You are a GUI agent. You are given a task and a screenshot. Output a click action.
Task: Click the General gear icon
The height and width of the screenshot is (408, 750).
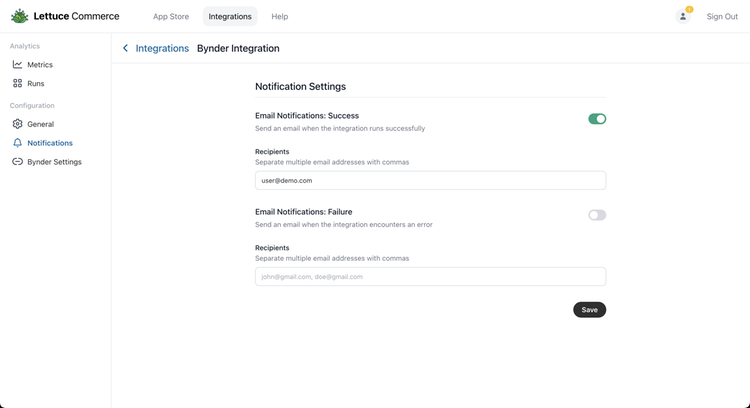tap(17, 124)
